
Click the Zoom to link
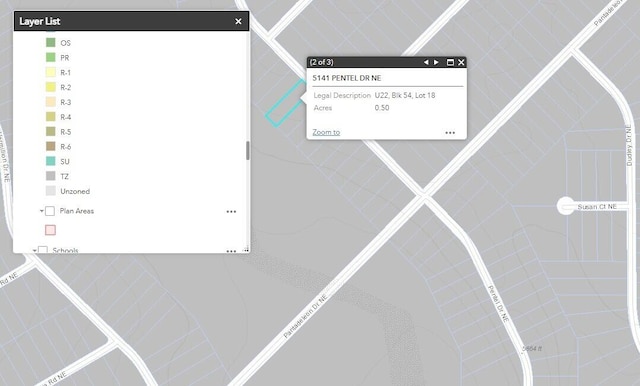326,132
